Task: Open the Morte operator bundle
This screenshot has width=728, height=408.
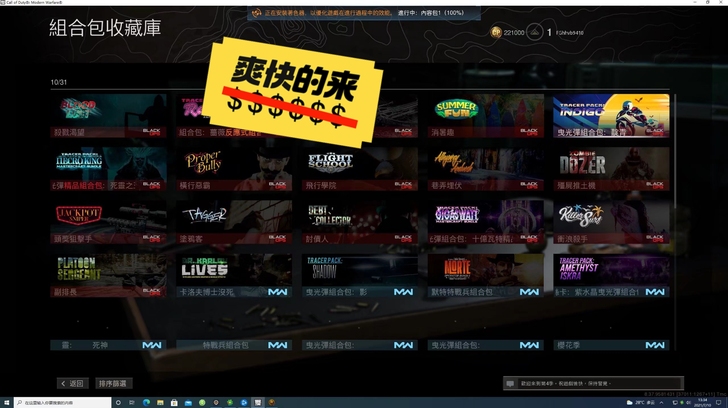Action: click(x=486, y=276)
